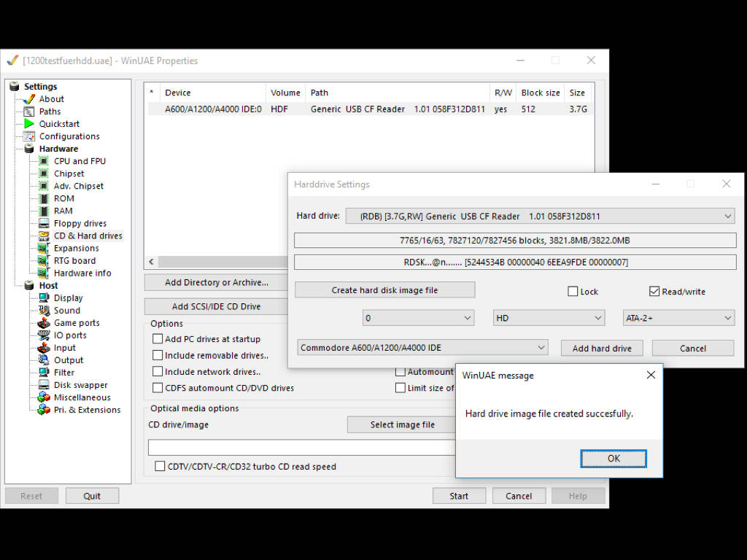Open Game ports joystick icon
The width and height of the screenshot is (747, 560).
coord(44,323)
